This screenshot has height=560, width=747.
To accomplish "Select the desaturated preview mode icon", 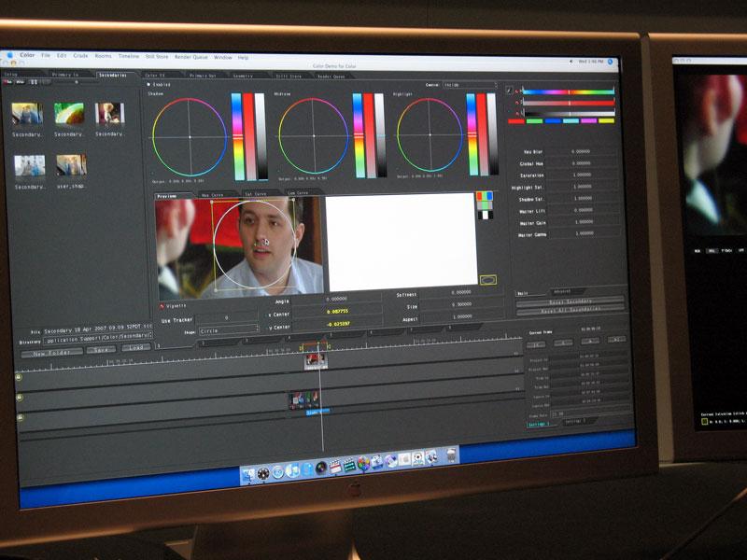I will click(485, 205).
